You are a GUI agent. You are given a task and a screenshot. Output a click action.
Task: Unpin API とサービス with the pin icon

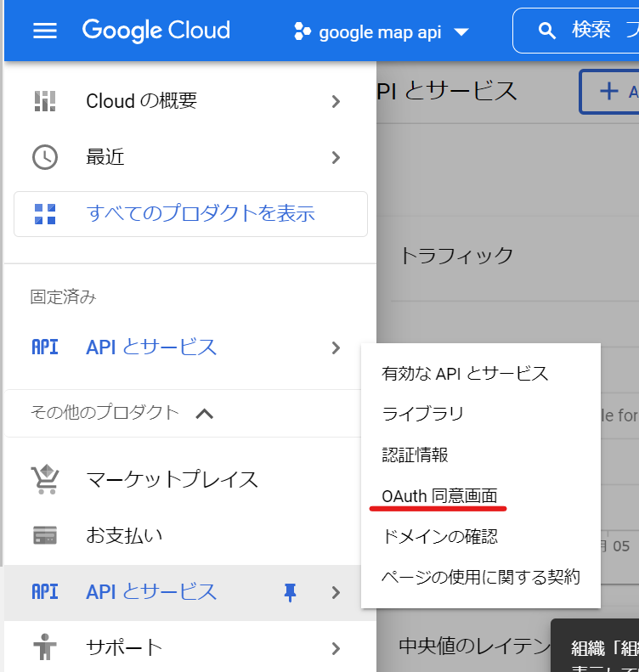[x=290, y=593]
